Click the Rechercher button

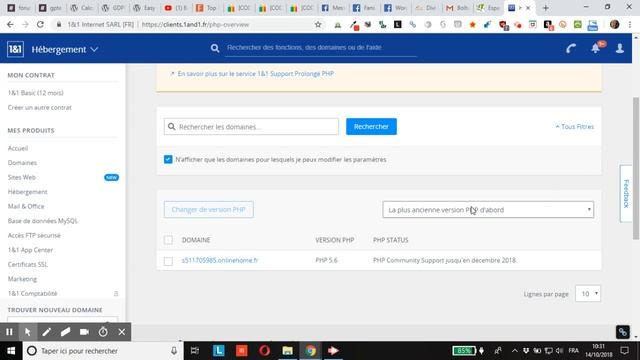[371, 127]
